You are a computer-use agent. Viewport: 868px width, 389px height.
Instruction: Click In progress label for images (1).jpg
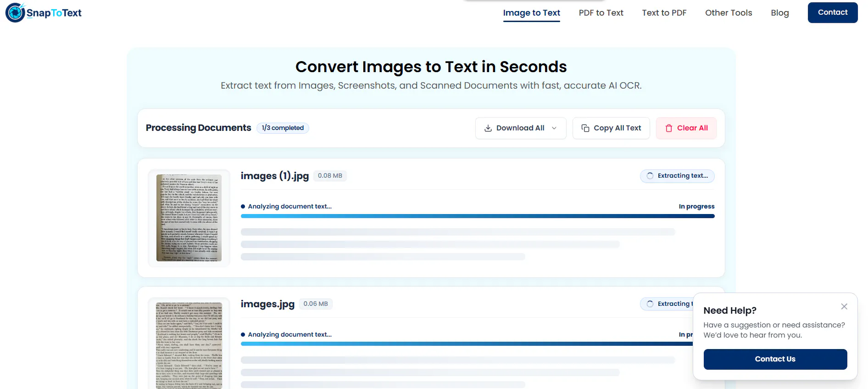[696, 207]
